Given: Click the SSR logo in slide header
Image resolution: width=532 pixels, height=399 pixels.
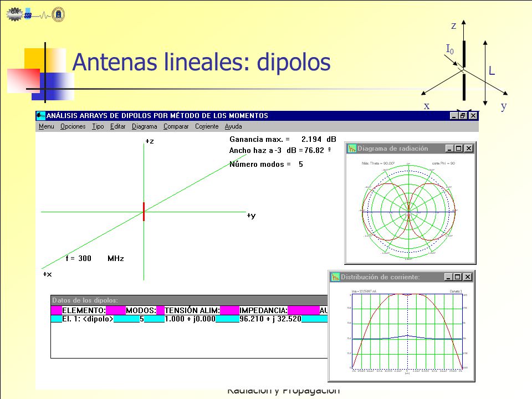Looking at the screenshot, I should tap(28, 14).
